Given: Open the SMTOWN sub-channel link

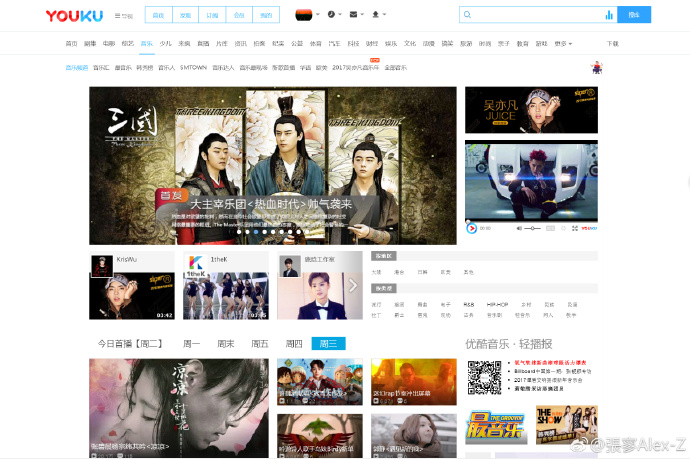Looking at the screenshot, I should pyautogui.click(x=193, y=67).
